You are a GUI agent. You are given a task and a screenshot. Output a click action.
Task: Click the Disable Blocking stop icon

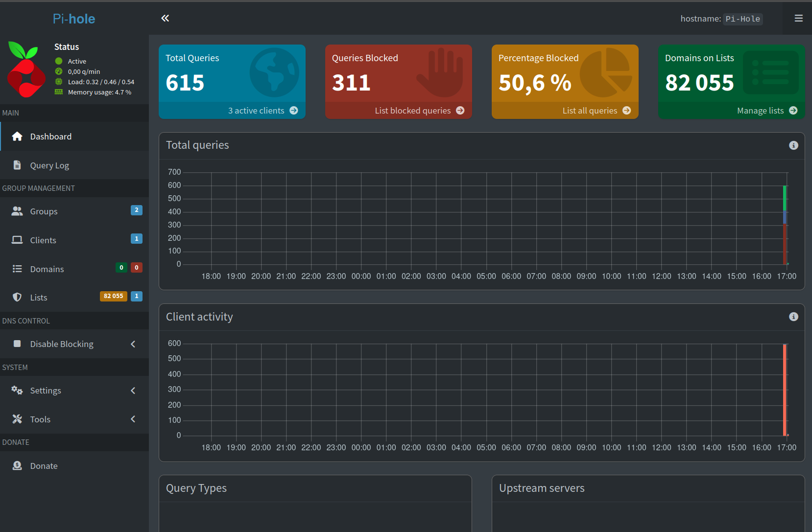coord(17,344)
